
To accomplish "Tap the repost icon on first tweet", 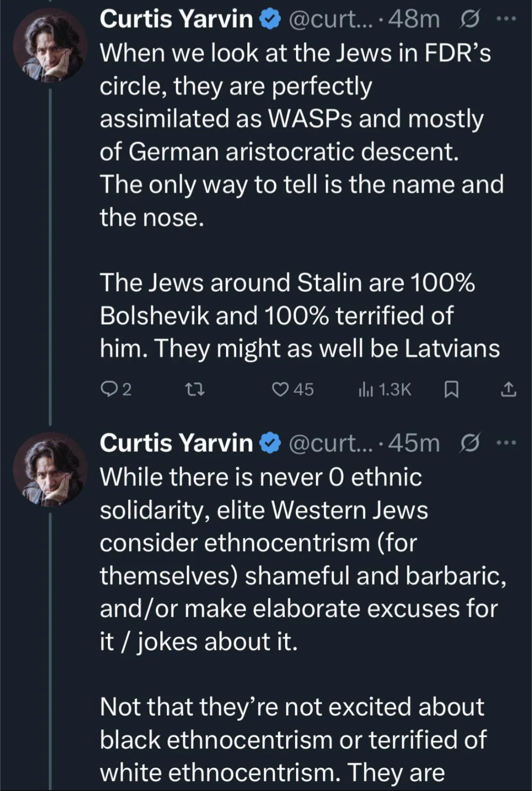I will pyautogui.click(x=194, y=390).
